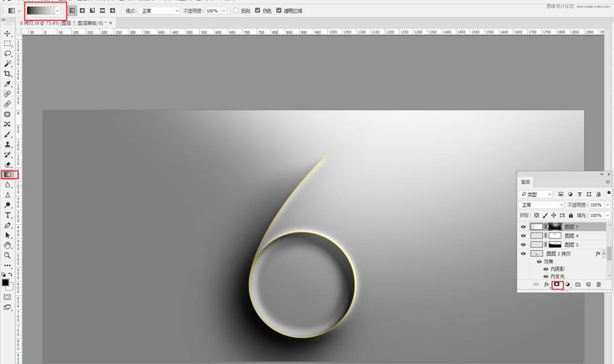Select the Clone Stamp tool
This screenshot has height=364, width=614.
(7, 145)
